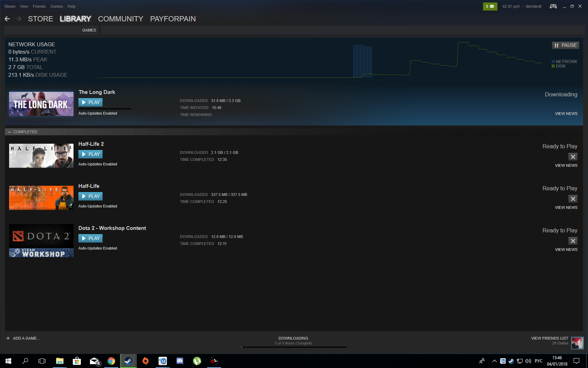
Task: Play Half-Life 2
Action: [90, 154]
